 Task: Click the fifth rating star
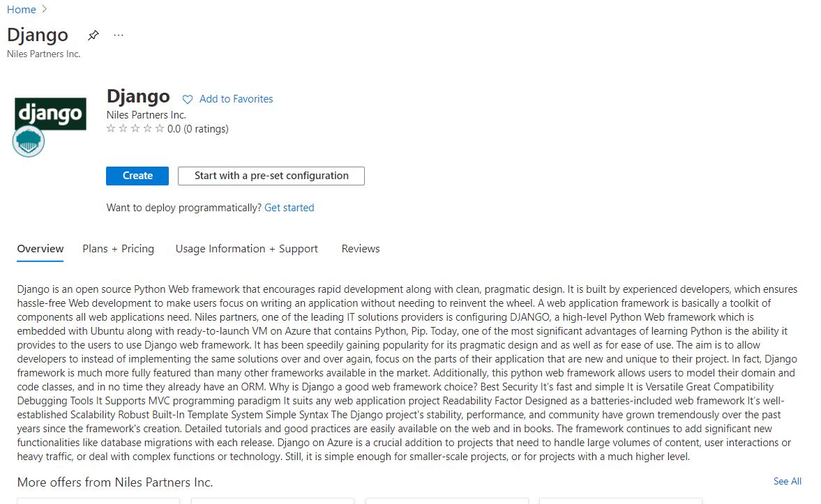pos(160,129)
